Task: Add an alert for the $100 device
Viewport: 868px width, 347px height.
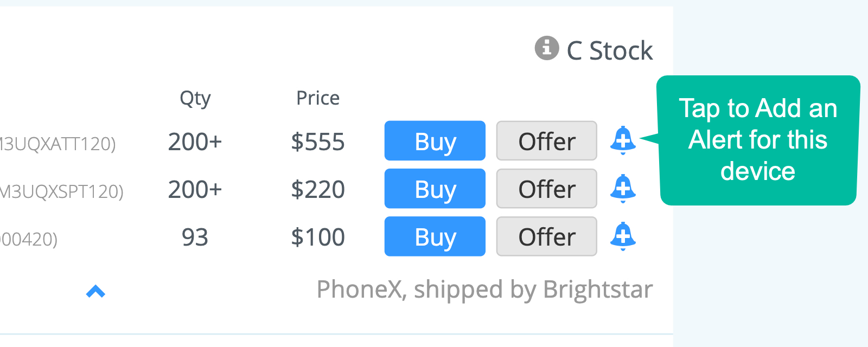Action: click(x=623, y=236)
